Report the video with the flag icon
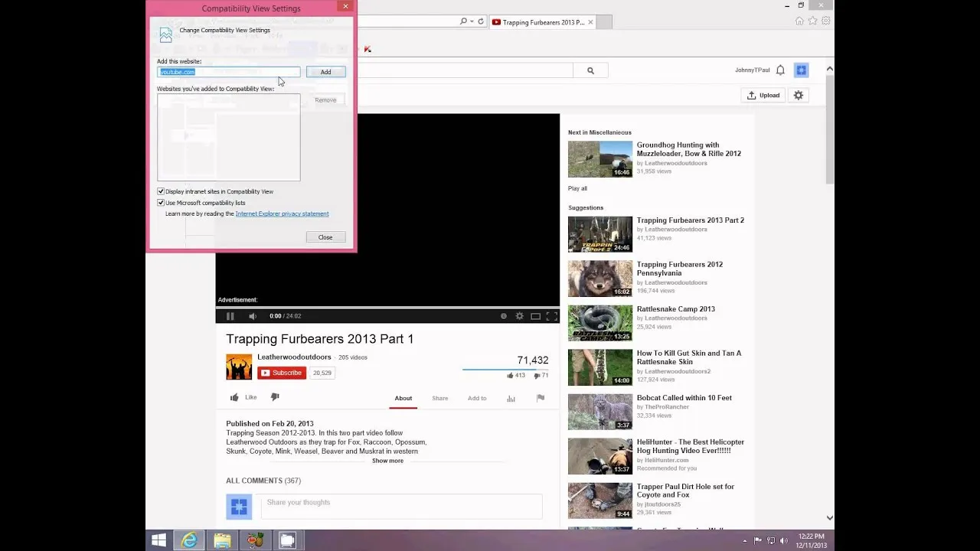This screenshot has width=980, height=551. coord(541,398)
